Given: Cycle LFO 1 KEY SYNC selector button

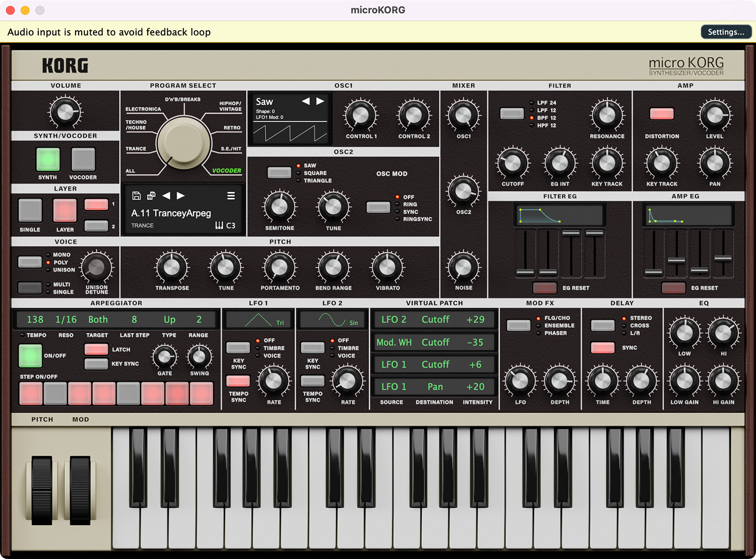Looking at the screenshot, I should coord(238,348).
